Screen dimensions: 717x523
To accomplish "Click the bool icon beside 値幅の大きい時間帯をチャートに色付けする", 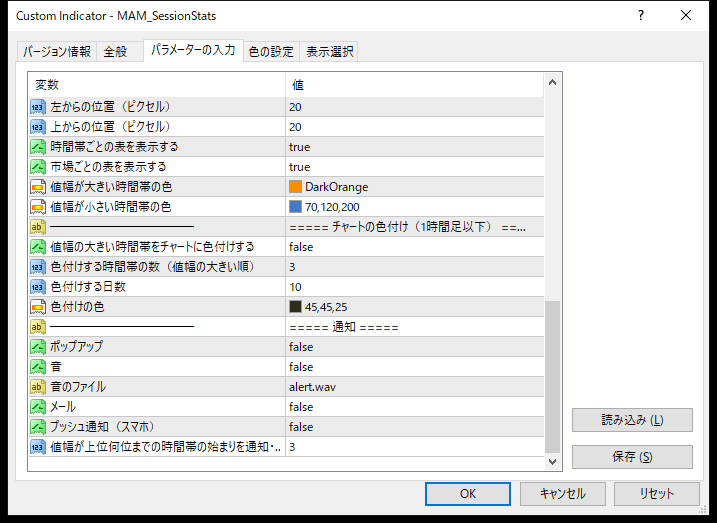I will [x=37, y=247].
